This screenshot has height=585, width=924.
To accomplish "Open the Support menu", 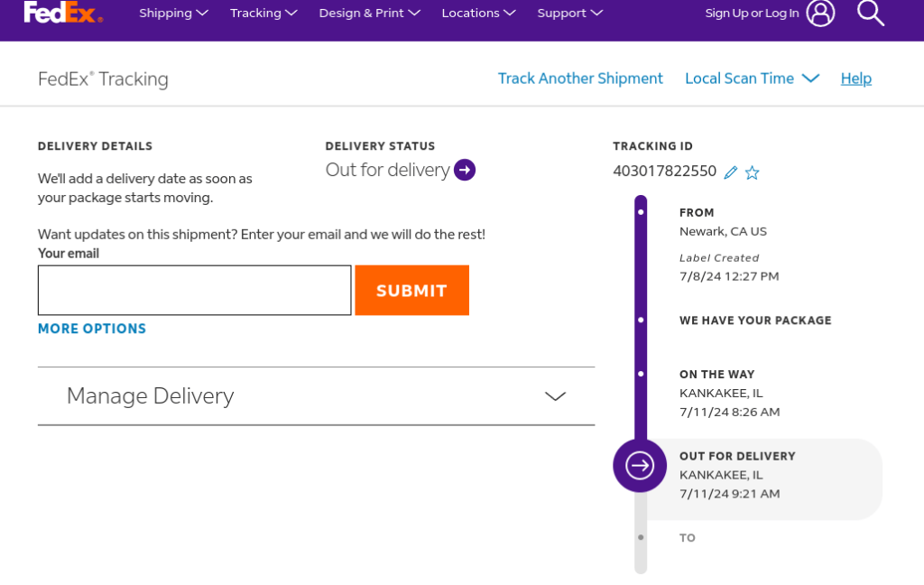I will [x=569, y=13].
